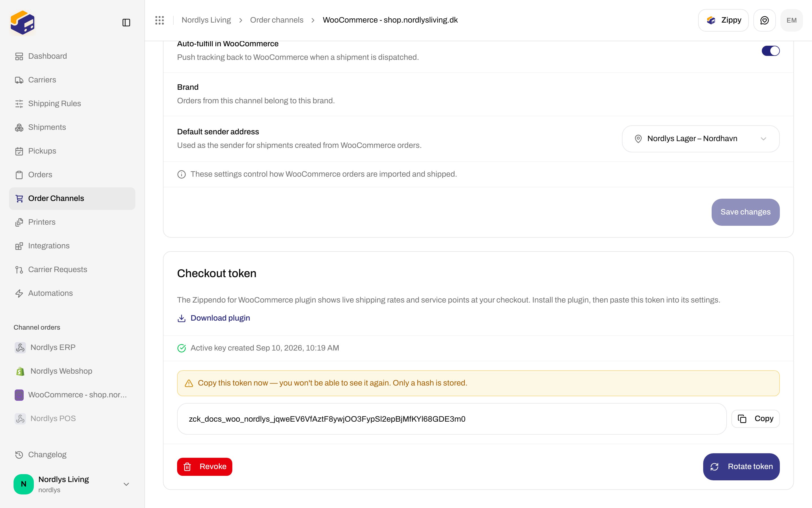The image size is (812, 508).
Task: Click the Automations lightning icon
Action: point(19,293)
